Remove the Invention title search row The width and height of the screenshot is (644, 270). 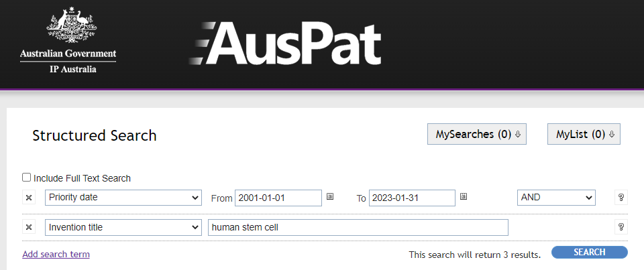tap(29, 227)
